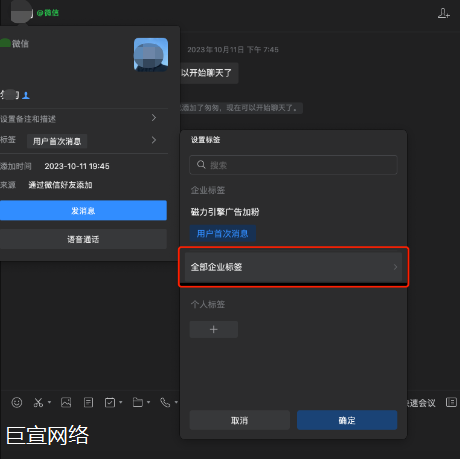Screen dimensions: 460x459
Task: Click 通过微信好友添加 source text
Action: [60, 185]
